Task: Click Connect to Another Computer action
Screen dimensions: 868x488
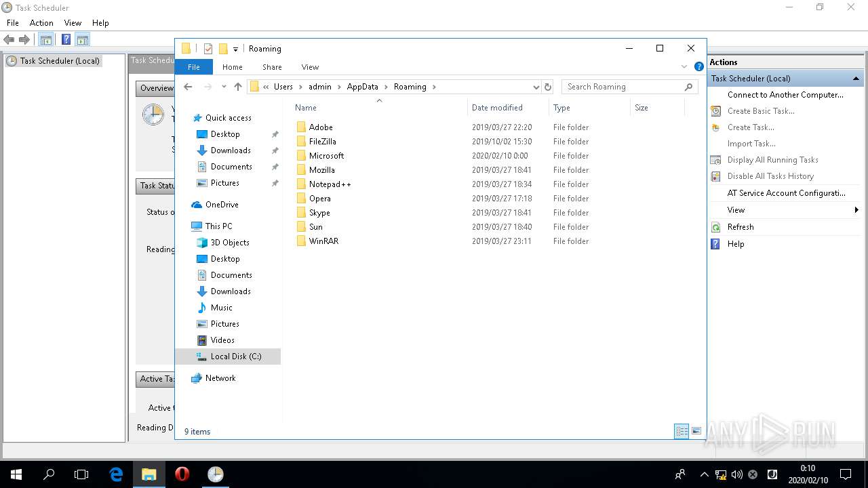Action: click(x=785, y=95)
